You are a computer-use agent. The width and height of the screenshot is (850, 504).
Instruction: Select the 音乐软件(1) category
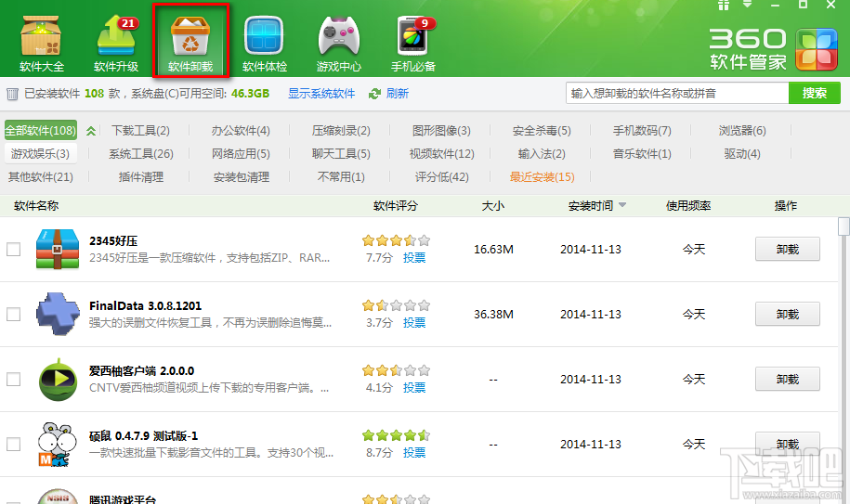tap(642, 154)
